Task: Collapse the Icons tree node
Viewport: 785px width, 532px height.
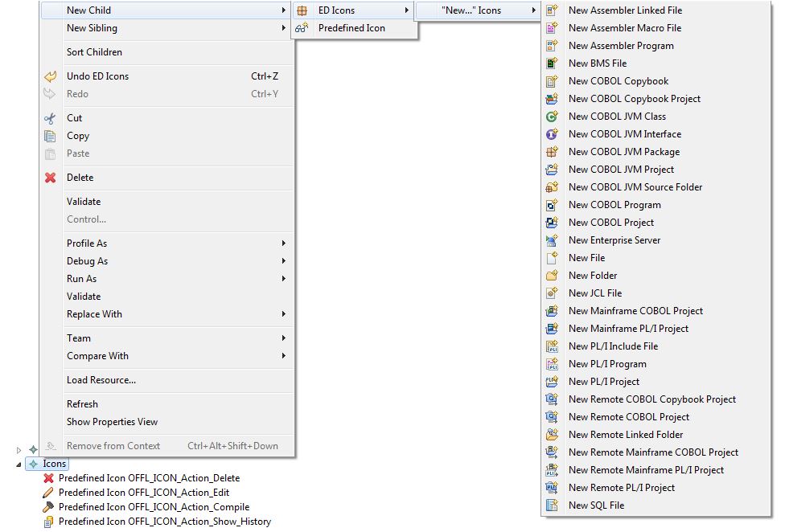Action: 19,464
